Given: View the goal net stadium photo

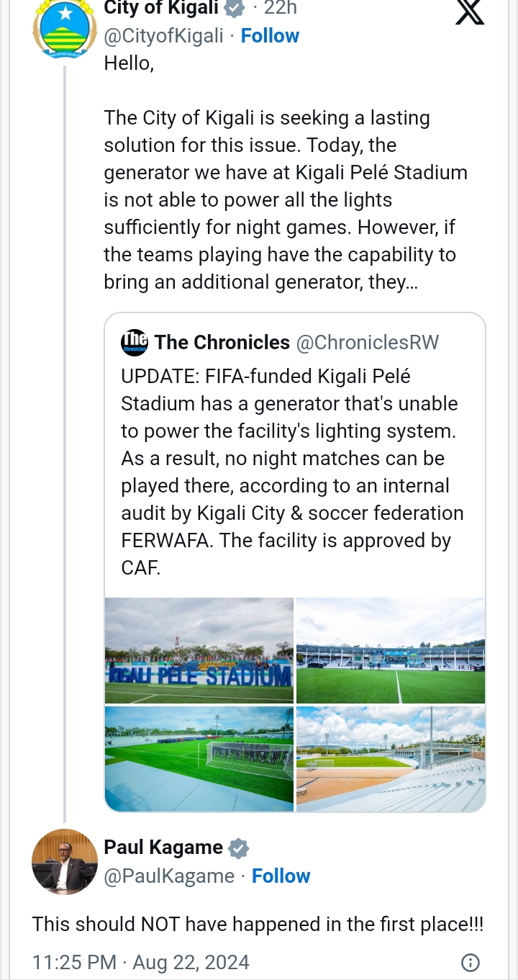Looking at the screenshot, I should [199, 758].
